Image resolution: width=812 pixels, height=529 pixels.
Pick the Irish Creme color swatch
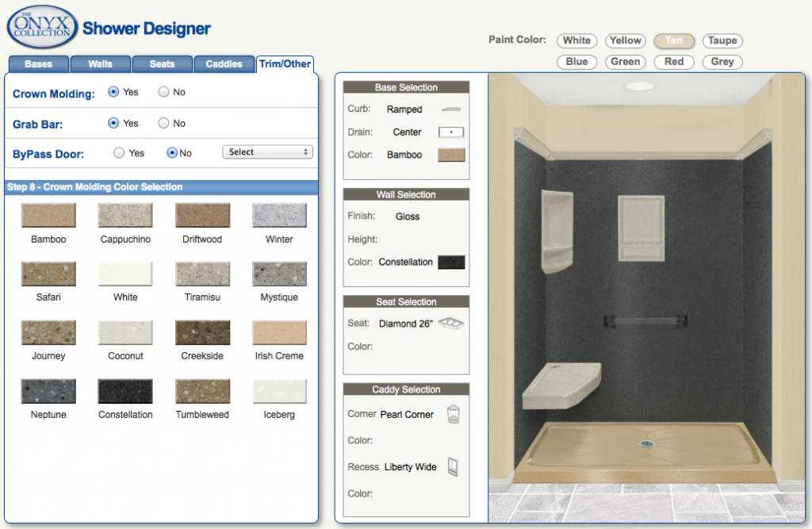pos(279,332)
